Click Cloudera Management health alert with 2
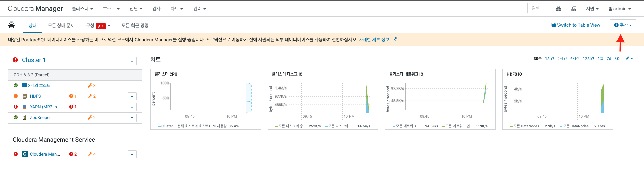 click(73, 154)
